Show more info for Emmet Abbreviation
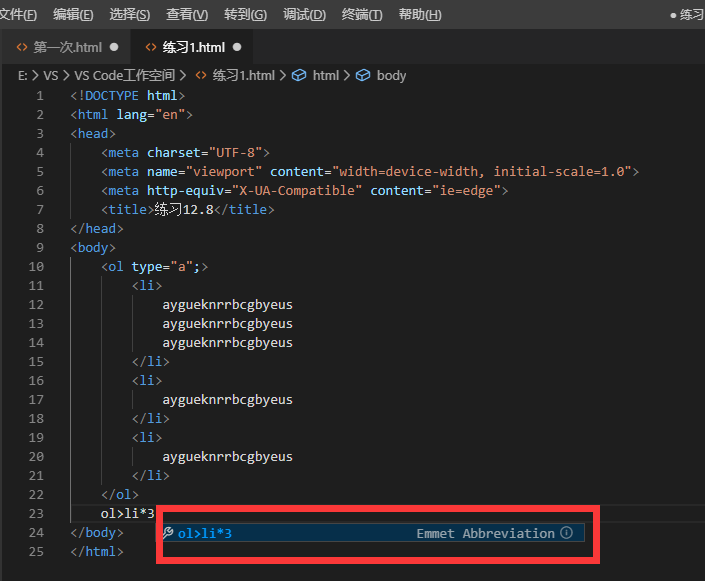705x581 pixels. point(567,533)
